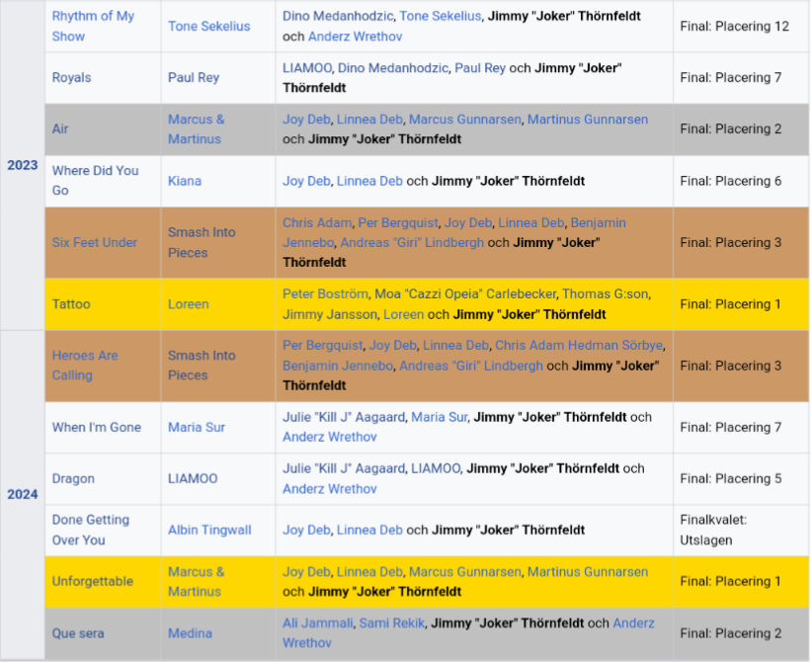Open the 2023 year link
812x662 pixels.
pos(23,165)
